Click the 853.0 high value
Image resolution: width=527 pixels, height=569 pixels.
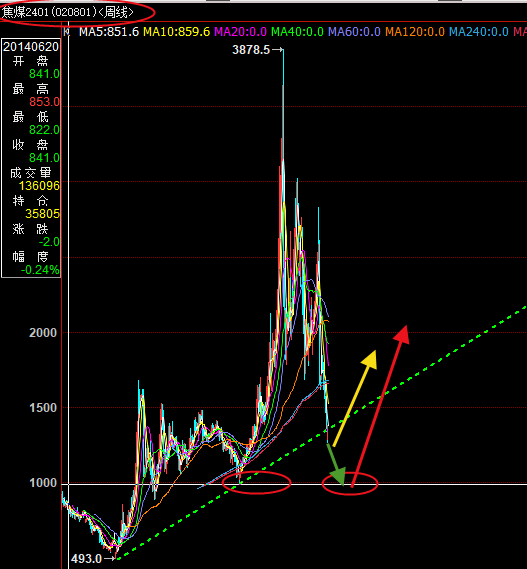44,102
